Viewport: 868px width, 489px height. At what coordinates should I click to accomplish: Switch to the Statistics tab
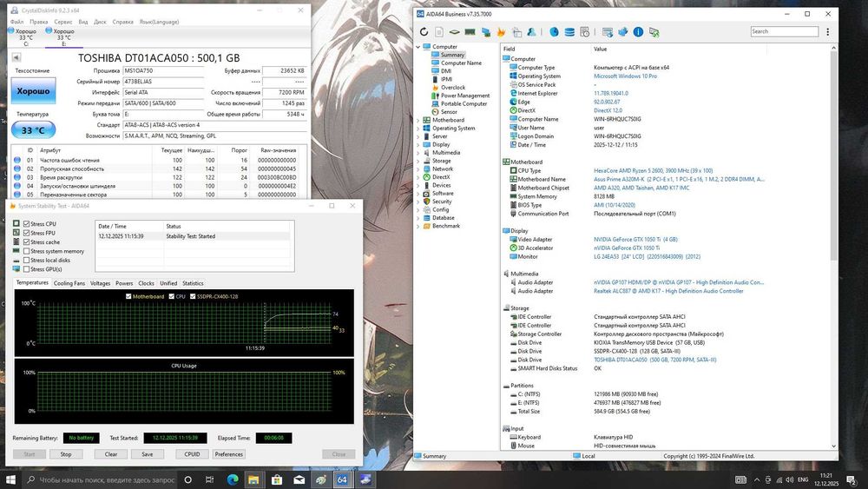pyautogui.click(x=193, y=283)
